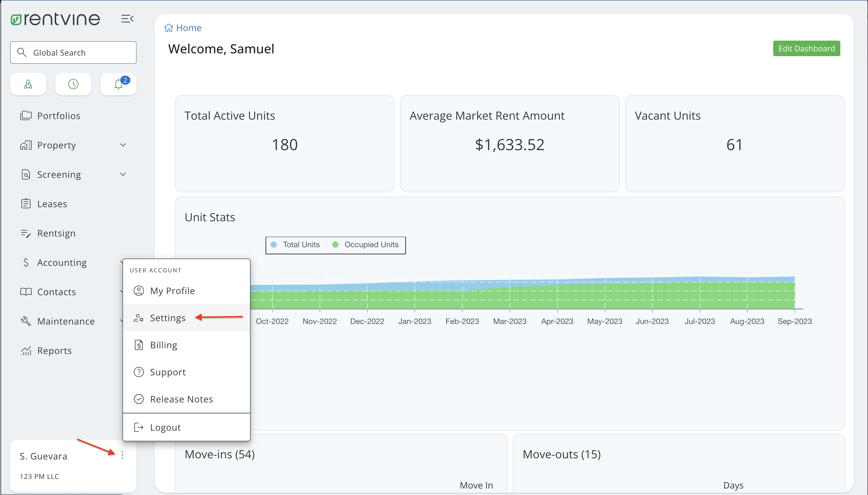Open the recent activity clock icon

(x=73, y=84)
